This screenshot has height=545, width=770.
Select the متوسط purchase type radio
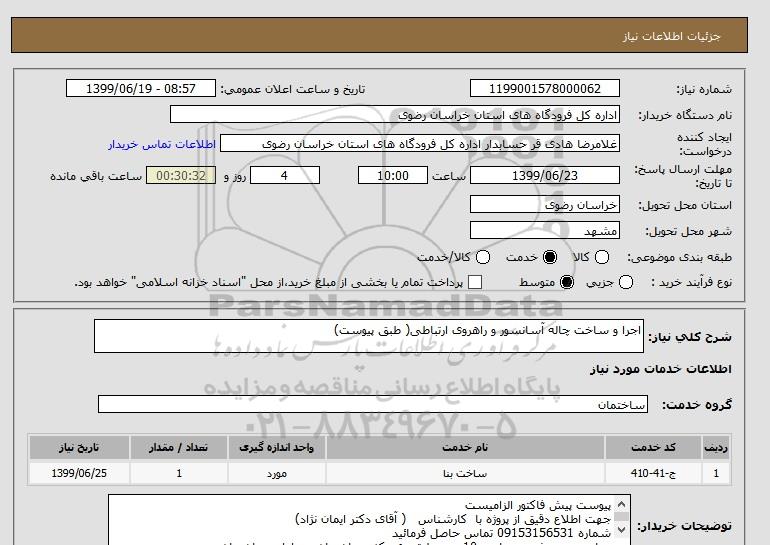pos(567,282)
